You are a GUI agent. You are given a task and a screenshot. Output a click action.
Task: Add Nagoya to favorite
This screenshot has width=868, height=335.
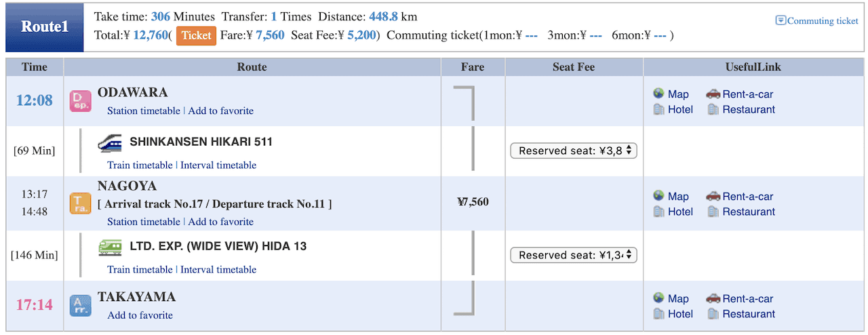221,222
